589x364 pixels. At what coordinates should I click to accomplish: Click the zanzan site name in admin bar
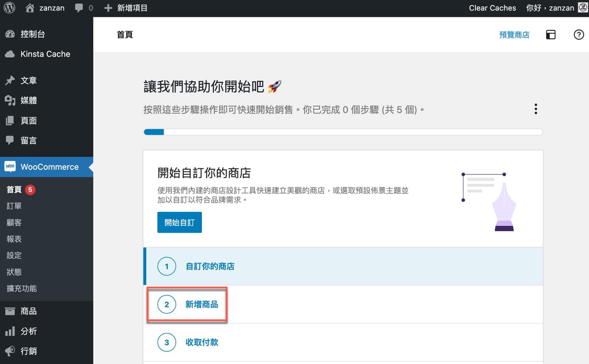pos(52,8)
